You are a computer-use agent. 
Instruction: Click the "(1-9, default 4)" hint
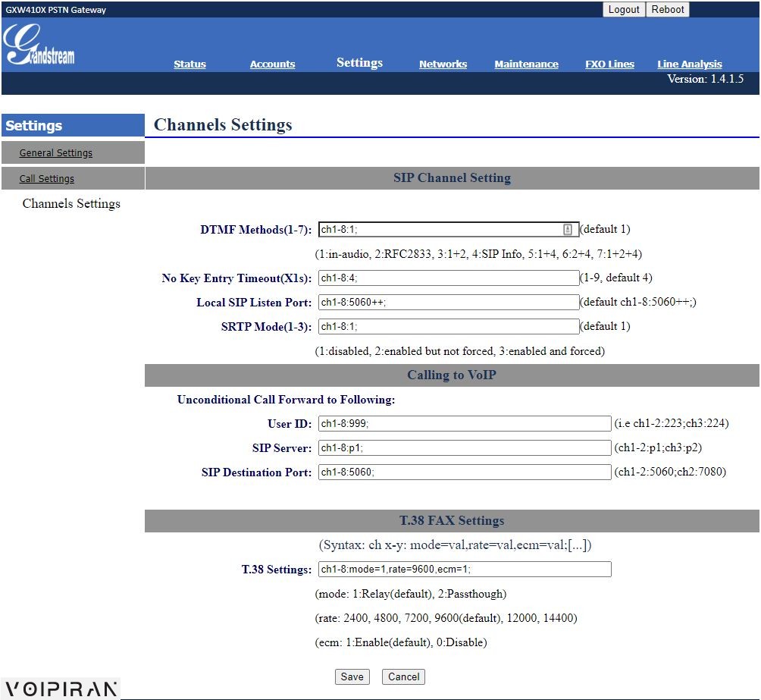coord(616,278)
